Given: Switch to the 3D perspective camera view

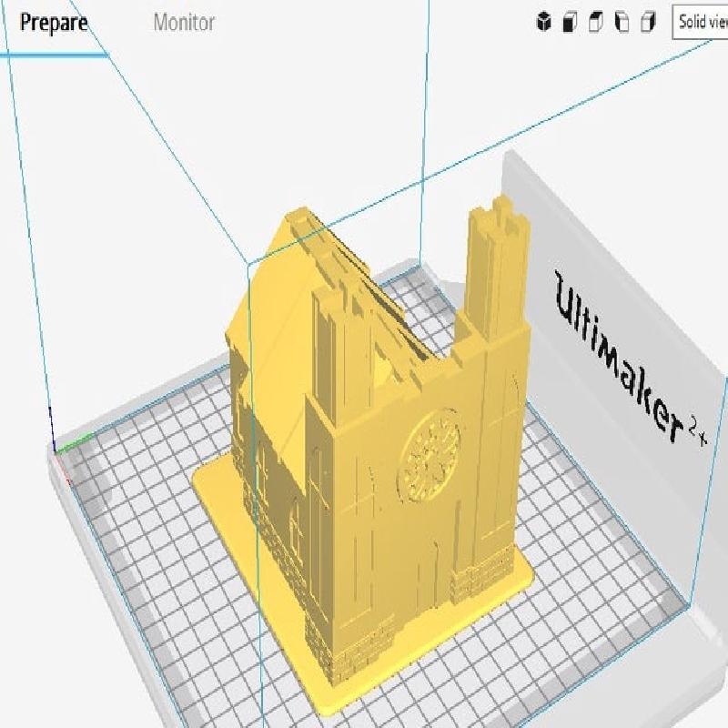Looking at the screenshot, I should 543,23.
